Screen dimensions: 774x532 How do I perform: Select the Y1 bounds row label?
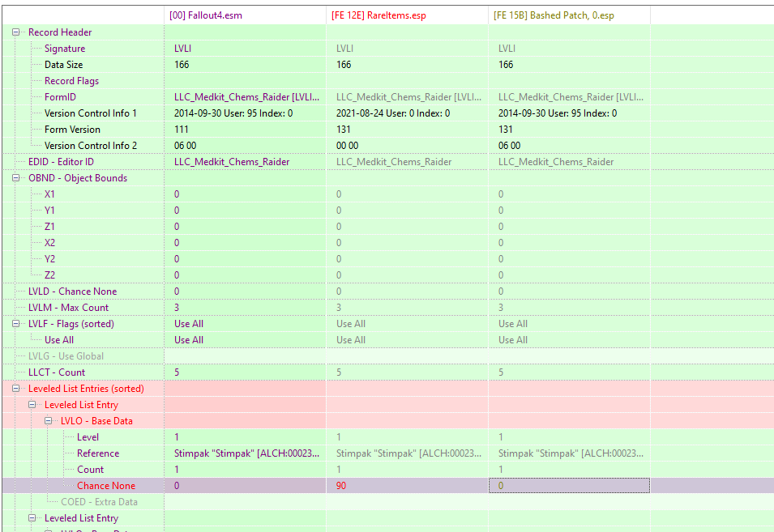(x=49, y=211)
